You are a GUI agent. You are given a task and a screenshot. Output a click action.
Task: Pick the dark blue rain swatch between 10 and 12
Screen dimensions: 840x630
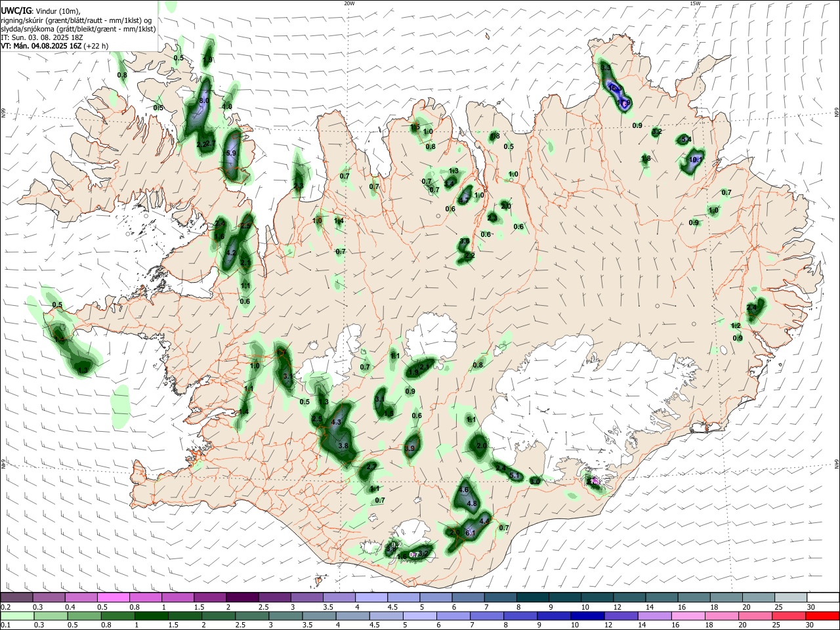[x=587, y=616]
